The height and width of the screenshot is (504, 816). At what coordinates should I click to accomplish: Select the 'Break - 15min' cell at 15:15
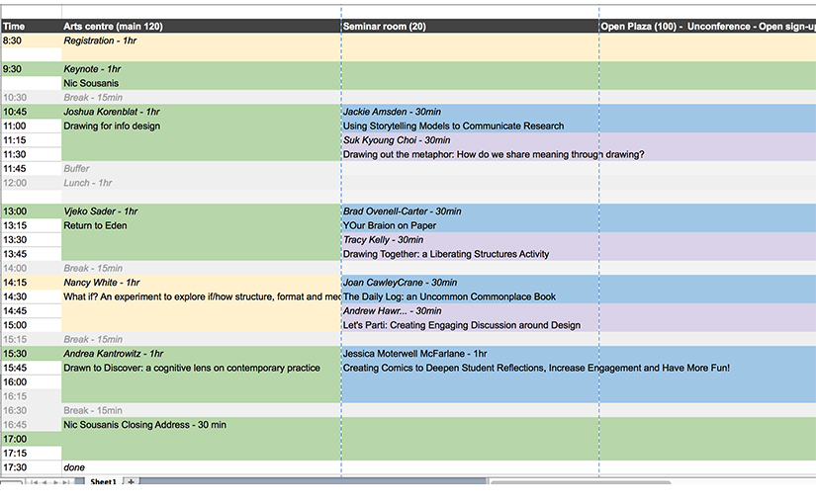202,339
